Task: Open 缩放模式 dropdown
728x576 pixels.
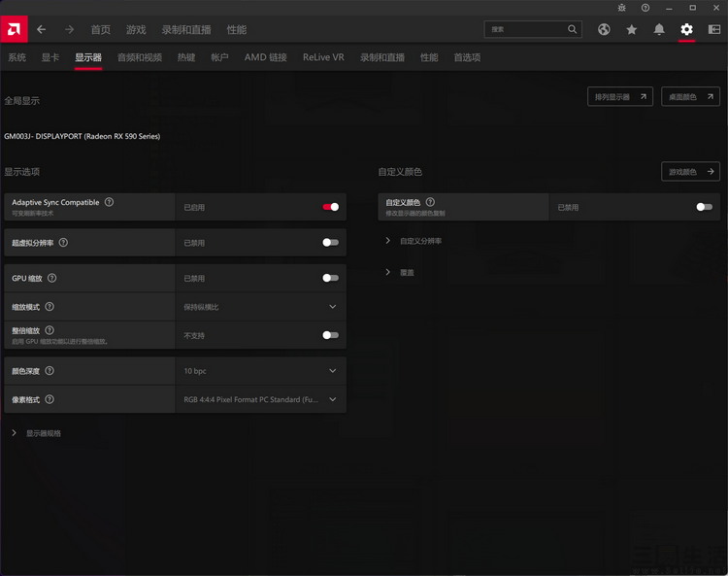Action: click(x=260, y=307)
